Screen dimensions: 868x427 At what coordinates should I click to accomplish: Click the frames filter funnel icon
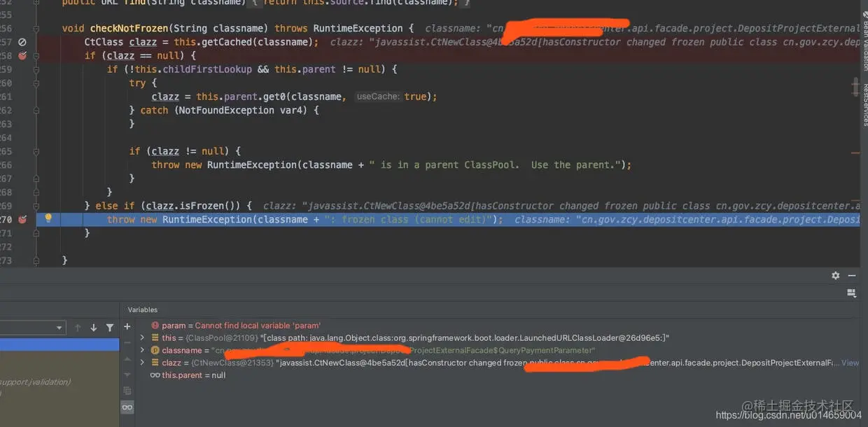[110, 328]
